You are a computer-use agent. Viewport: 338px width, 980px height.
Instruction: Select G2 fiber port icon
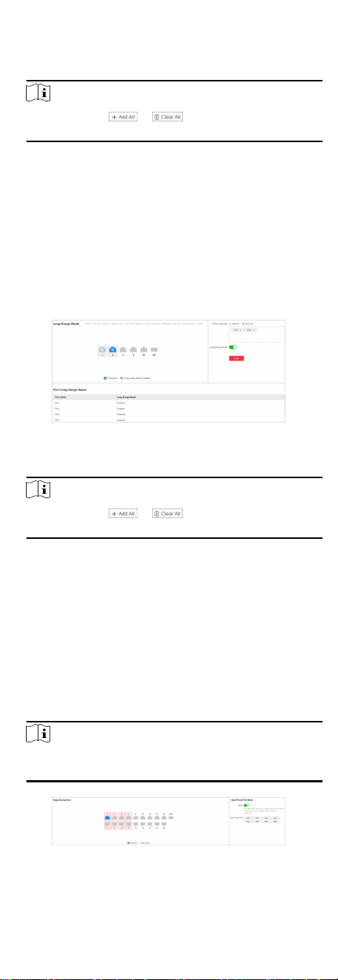pyautogui.click(x=155, y=349)
